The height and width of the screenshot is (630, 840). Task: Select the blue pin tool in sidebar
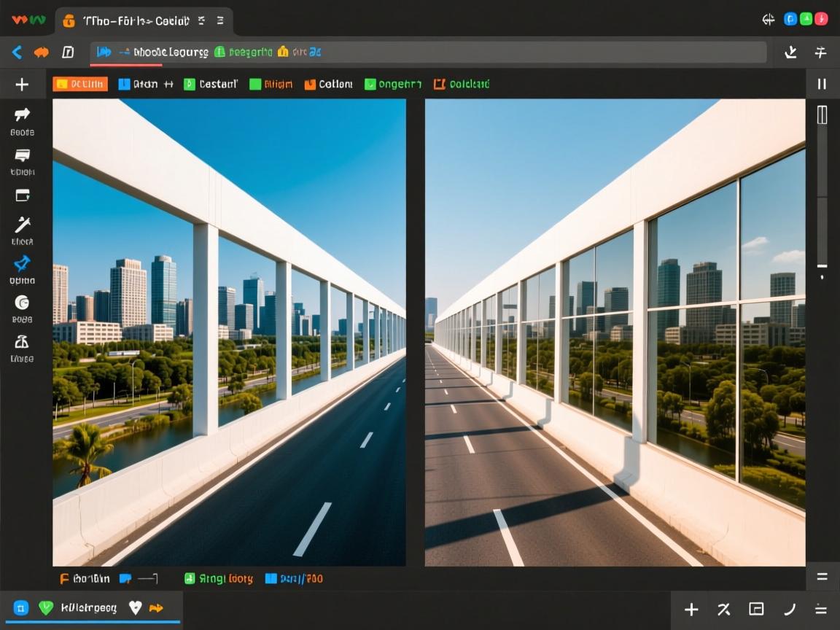click(22, 262)
